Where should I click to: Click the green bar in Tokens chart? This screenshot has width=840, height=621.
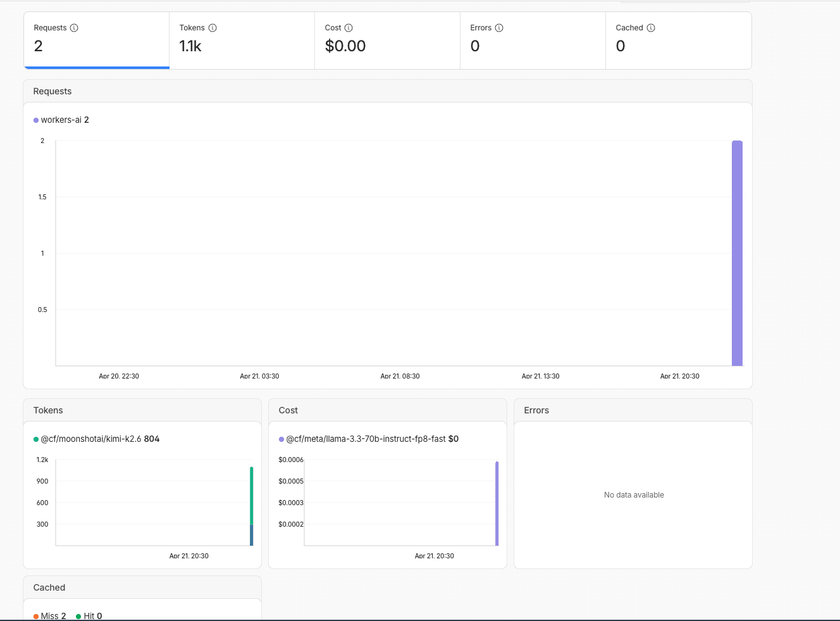pos(252,496)
